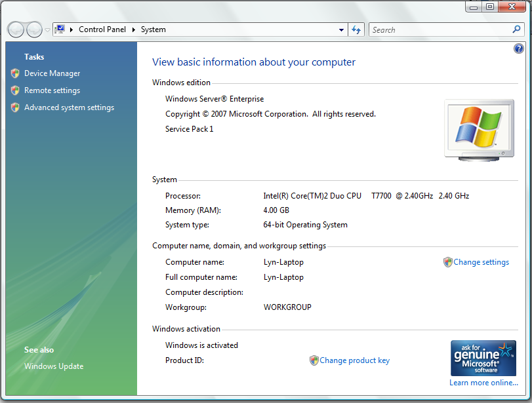This screenshot has width=532, height=403.
Task: Refresh the page using the refresh button
Action: 356,29
